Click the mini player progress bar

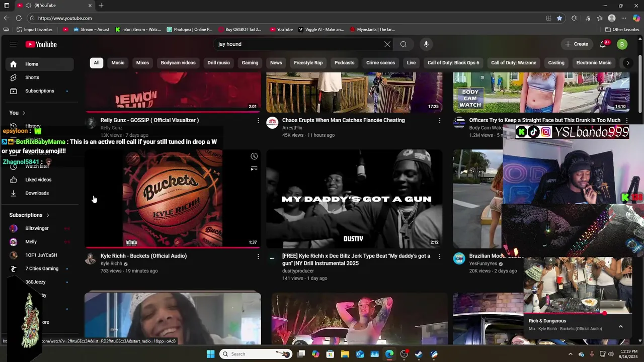coord(578,313)
